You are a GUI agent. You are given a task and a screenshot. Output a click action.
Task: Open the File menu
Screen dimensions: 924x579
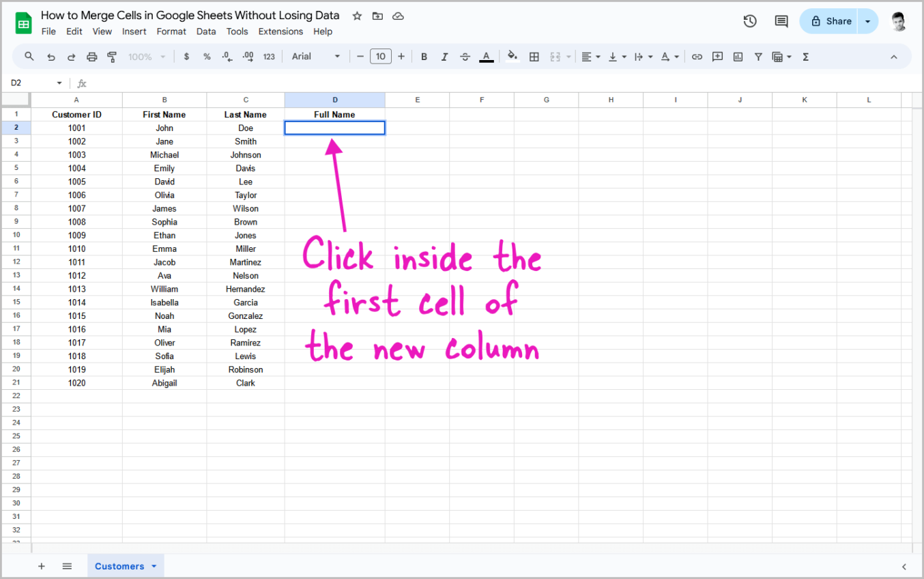click(48, 31)
